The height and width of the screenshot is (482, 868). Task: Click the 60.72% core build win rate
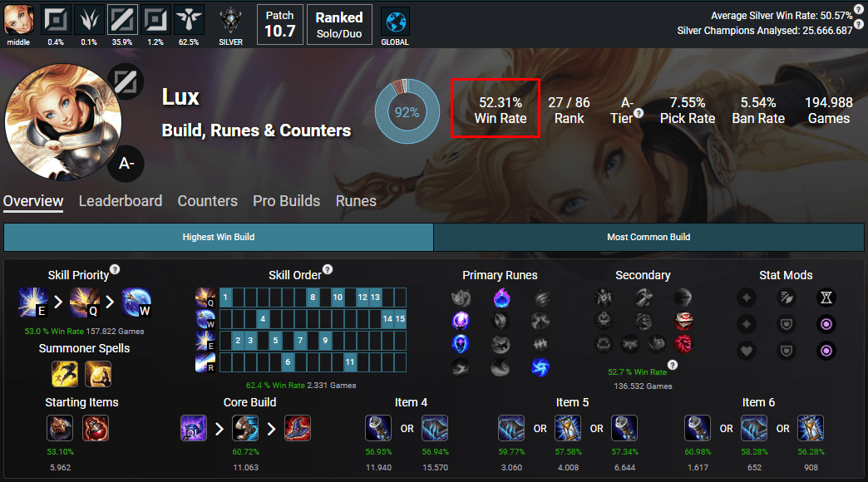tap(246, 451)
